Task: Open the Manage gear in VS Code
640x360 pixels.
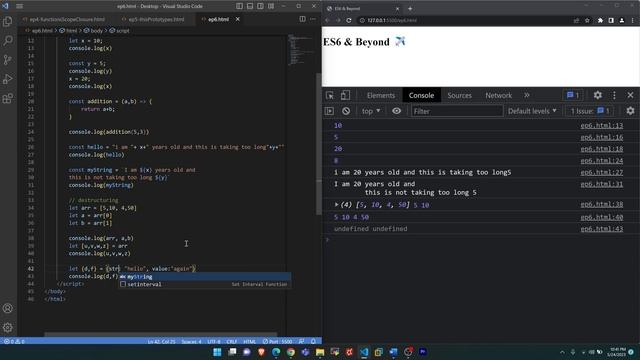Action: pyautogui.click(x=8, y=327)
